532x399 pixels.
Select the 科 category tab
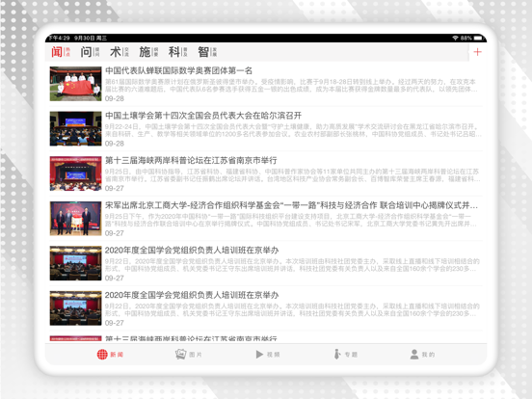click(177, 52)
